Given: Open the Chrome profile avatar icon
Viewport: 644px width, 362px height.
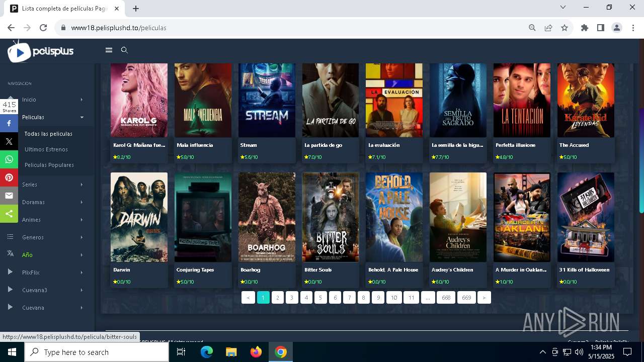Looking at the screenshot, I should pos(617,28).
